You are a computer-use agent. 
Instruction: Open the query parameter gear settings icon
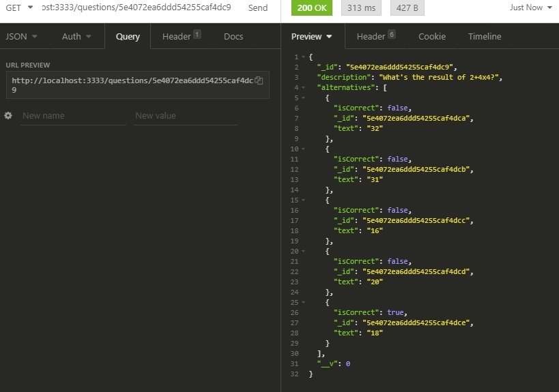pyautogui.click(x=8, y=115)
